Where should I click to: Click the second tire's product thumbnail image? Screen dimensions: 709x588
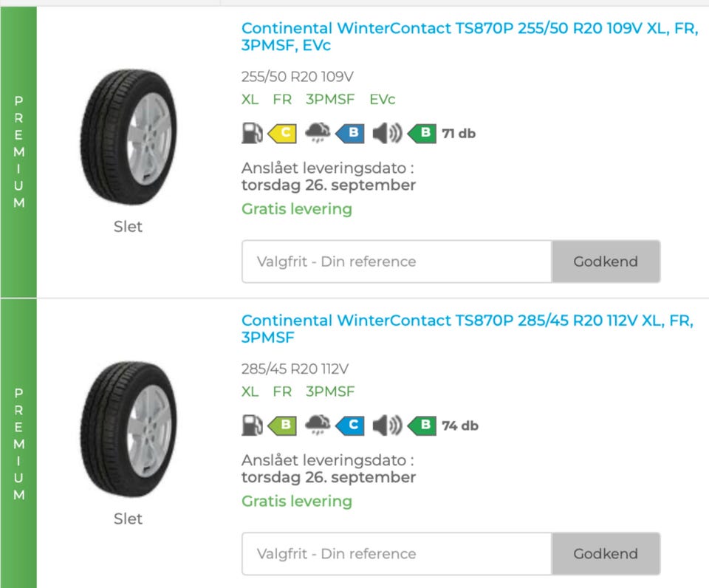pos(128,429)
